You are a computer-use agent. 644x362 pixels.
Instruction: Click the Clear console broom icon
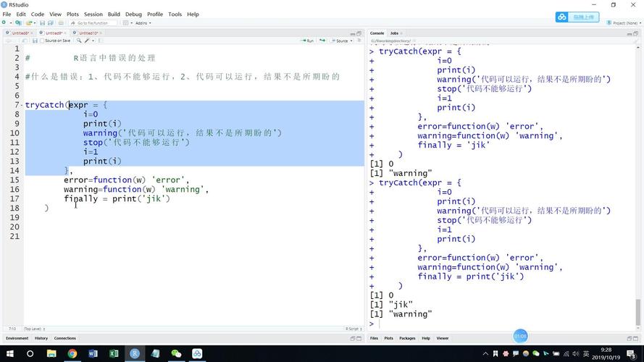tap(636, 41)
